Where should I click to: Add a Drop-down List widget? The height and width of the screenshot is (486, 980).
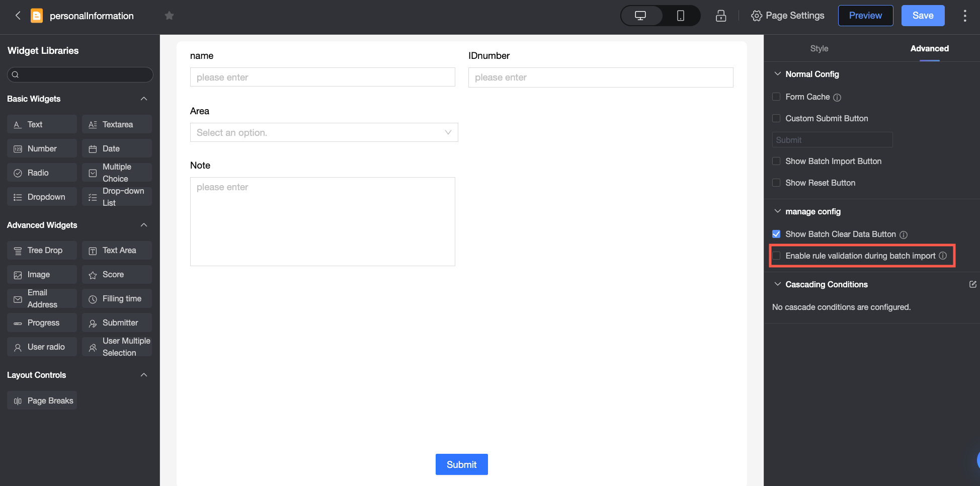117,197
